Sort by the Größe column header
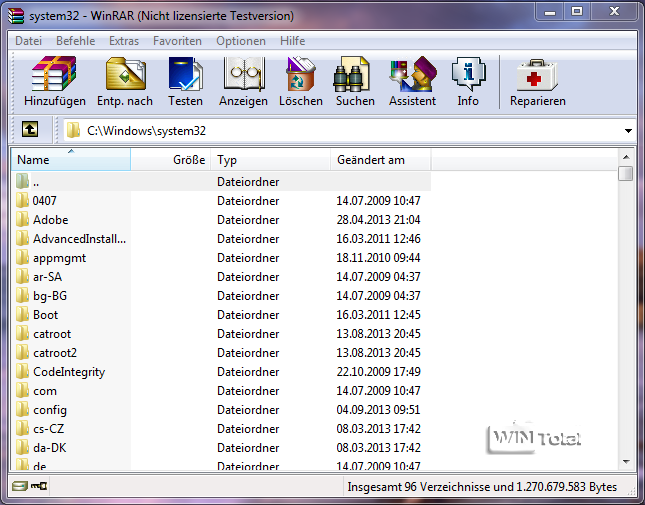The height and width of the screenshot is (505, 645). (171, 160)
